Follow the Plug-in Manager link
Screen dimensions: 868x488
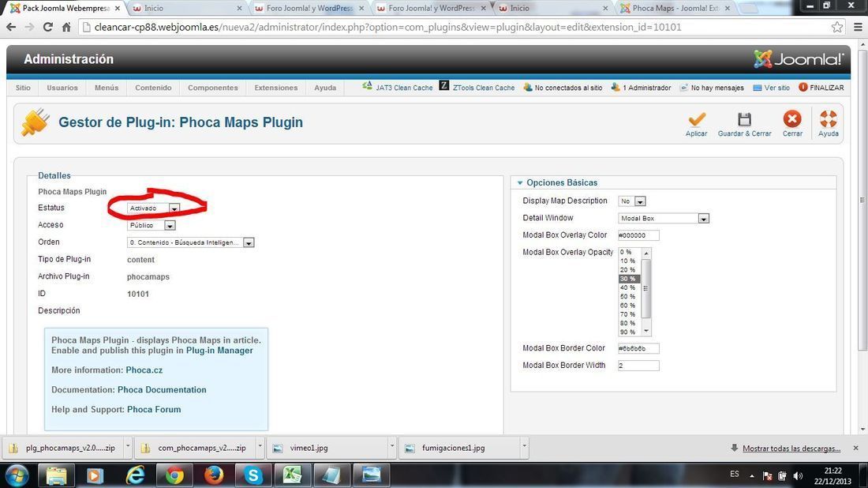click(x=219, y=350)
